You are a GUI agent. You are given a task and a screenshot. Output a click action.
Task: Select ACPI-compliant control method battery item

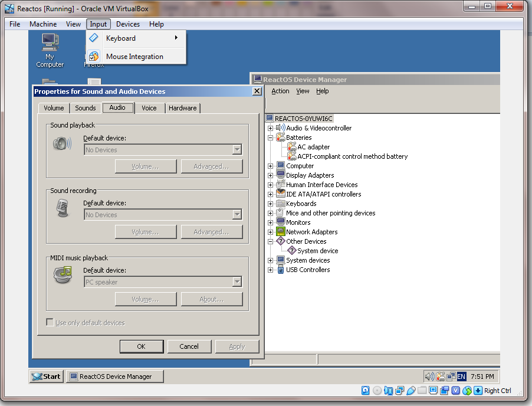(x=352, y=156)
